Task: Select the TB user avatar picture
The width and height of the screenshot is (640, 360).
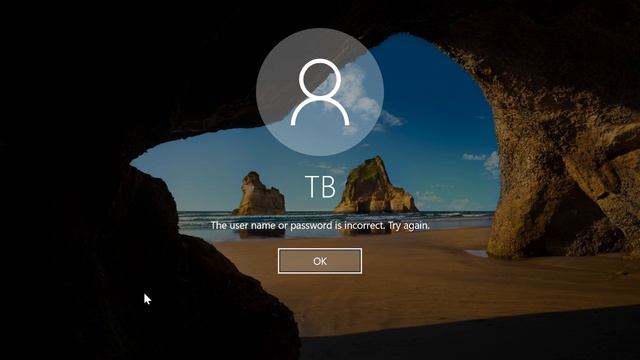Action: click(x=320, y=92)
